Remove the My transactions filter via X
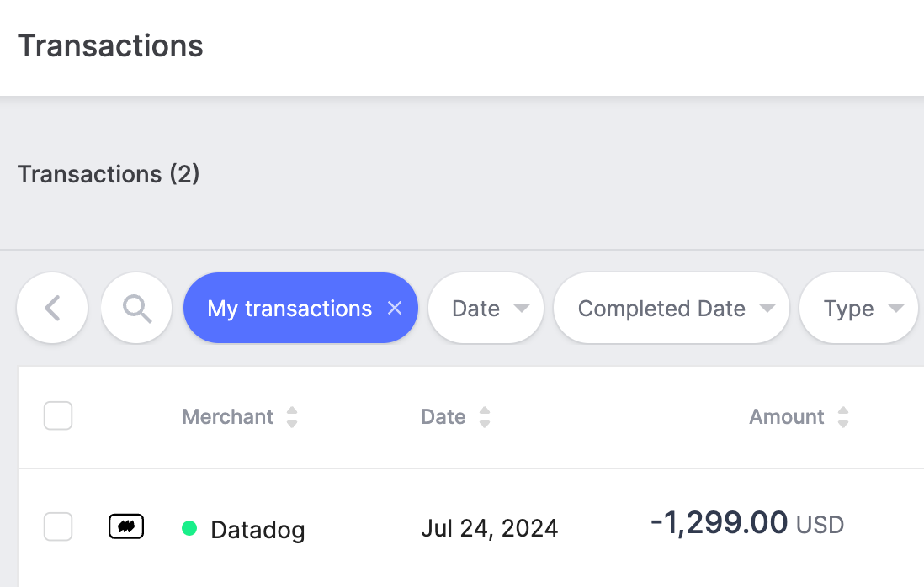The height and width of the screenshot is (587, 924). pyautogui.click(x=395, y=309)
